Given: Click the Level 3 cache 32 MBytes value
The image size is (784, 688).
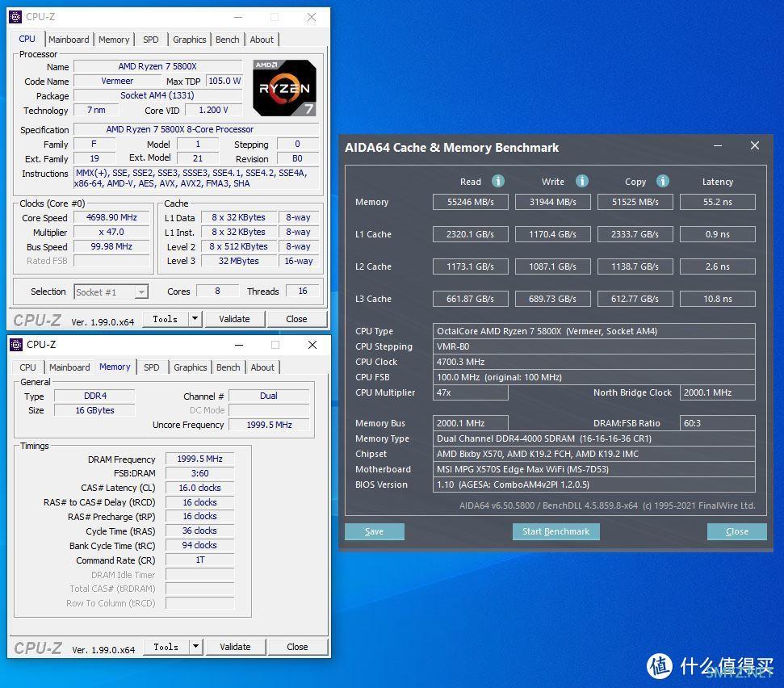Looking at the screenshot, I should 238,261.
